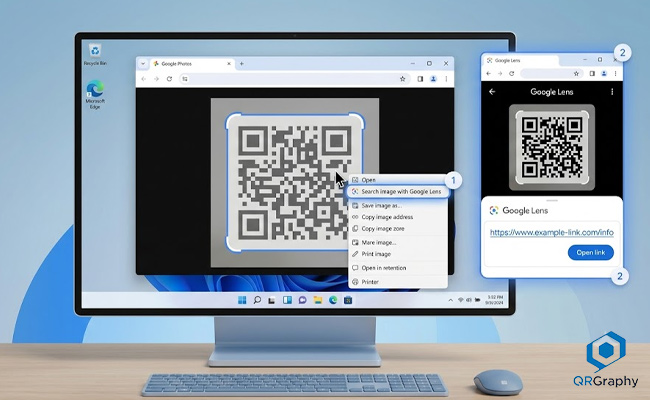Show hidden tray icons chevron
This screenshot has width=650, height=400.
(x=451, y=300)
